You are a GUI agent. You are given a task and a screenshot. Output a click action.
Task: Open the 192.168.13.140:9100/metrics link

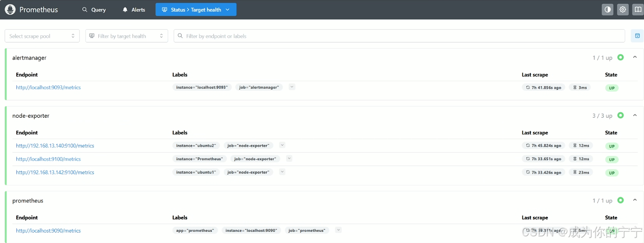[x=55, y=146]
